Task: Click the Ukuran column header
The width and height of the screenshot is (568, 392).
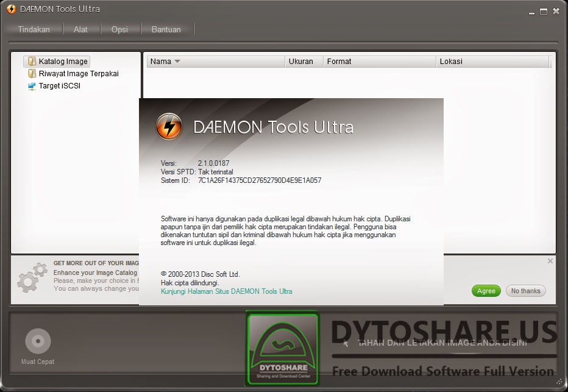Action: click(x=304, y=62)
